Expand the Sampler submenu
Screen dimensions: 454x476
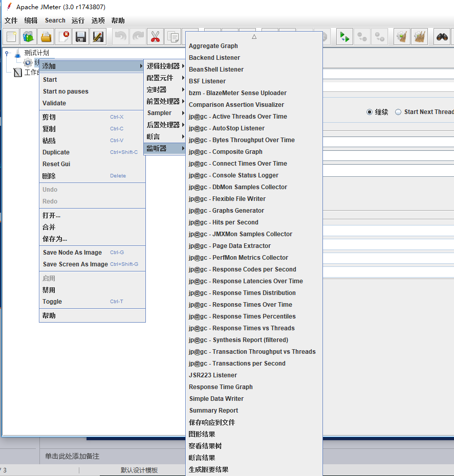(164, 113)
